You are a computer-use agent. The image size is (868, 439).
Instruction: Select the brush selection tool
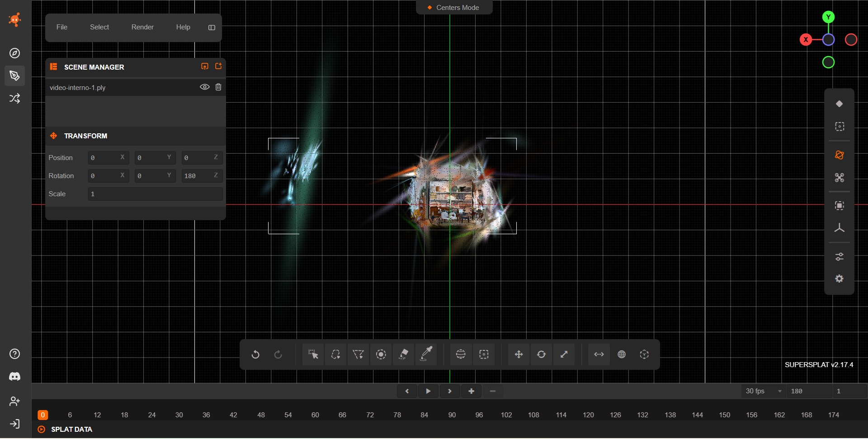381,355
